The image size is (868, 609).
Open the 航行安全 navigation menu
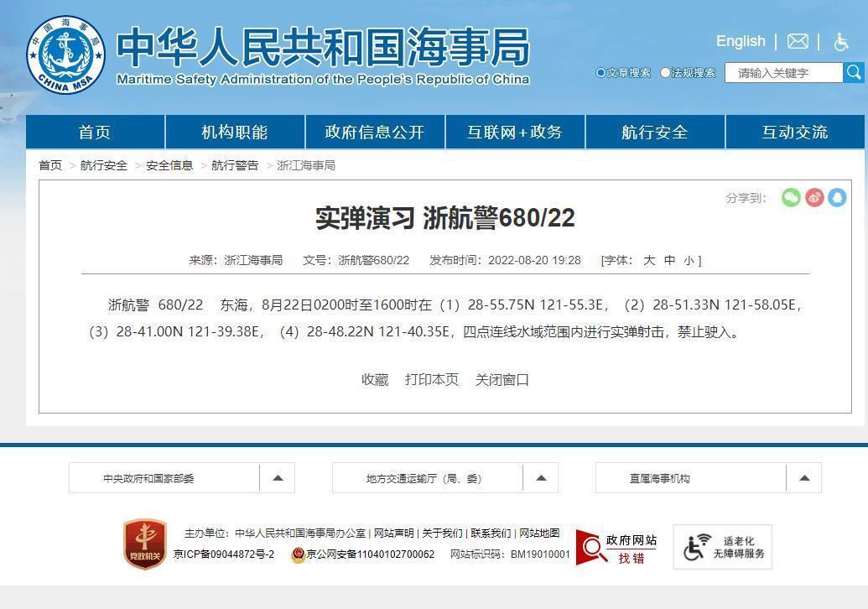coord(654,132)
